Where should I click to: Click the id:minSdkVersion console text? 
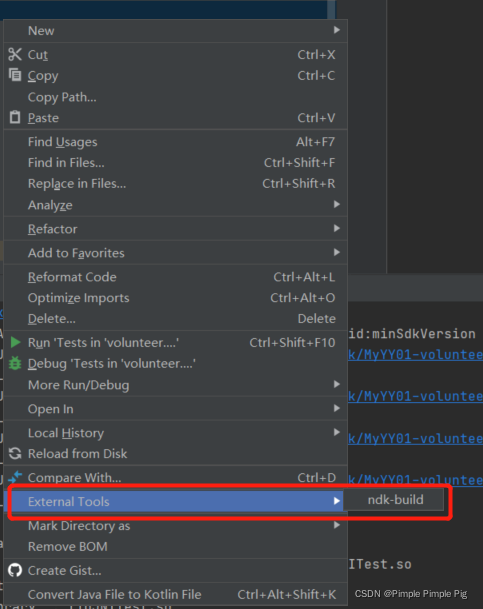tap(412, 334)
